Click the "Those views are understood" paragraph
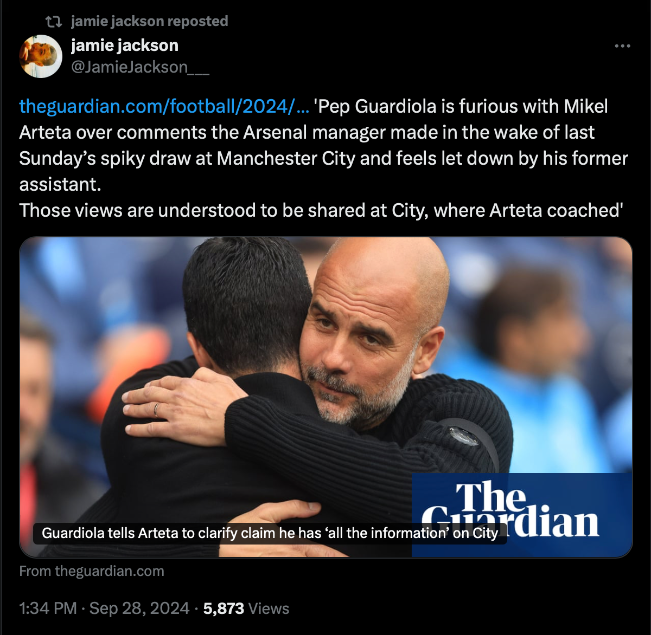This screenshot has height=635, width=651. click(321, 210)
